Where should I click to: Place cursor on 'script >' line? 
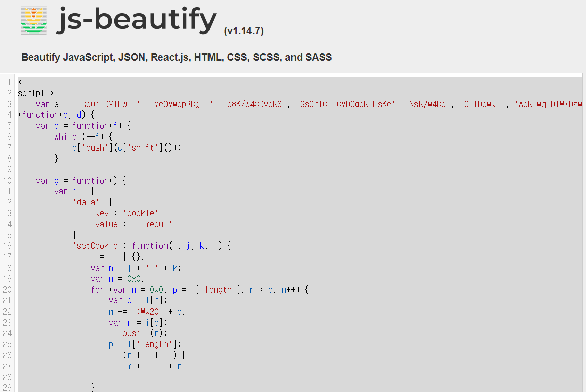point(36,93)
